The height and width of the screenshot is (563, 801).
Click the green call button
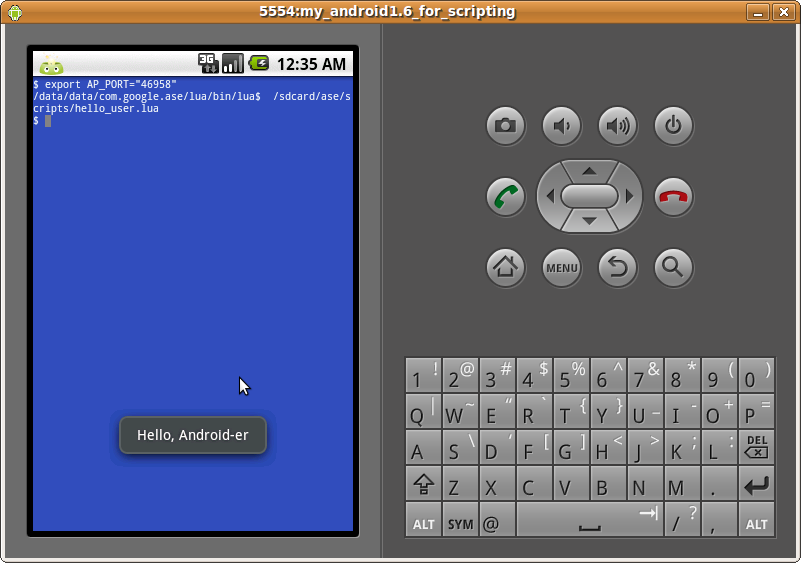[505, 197]
